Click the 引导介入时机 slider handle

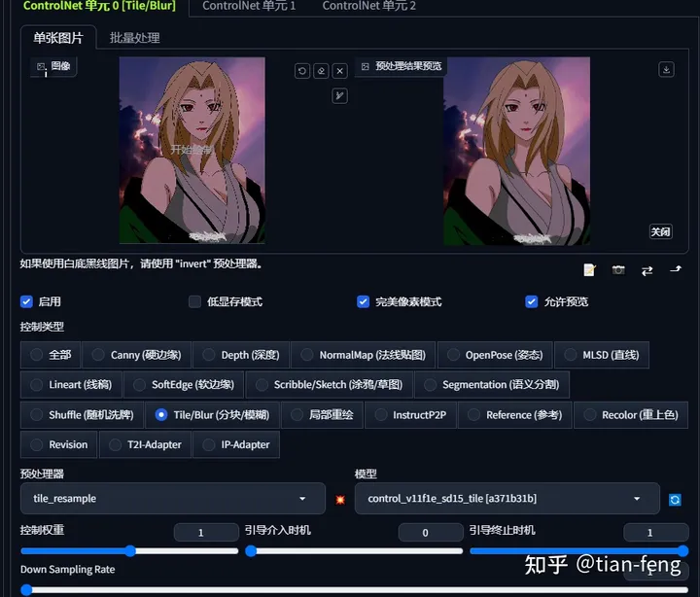click(x=251, y=551)
